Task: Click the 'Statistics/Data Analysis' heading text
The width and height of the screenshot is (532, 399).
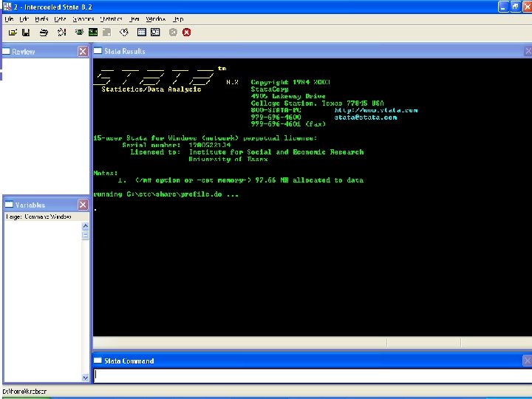Action: (x=151, y=89)
